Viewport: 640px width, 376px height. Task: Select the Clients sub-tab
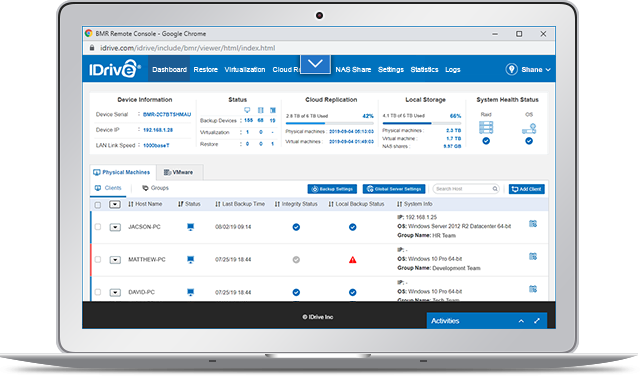click(108, 188)
